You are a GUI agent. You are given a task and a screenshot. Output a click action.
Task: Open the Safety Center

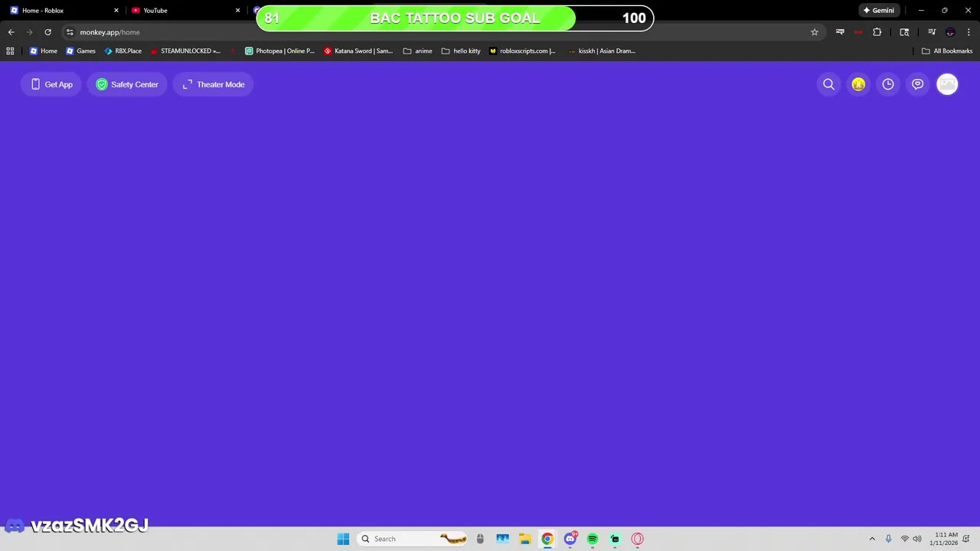127,84
